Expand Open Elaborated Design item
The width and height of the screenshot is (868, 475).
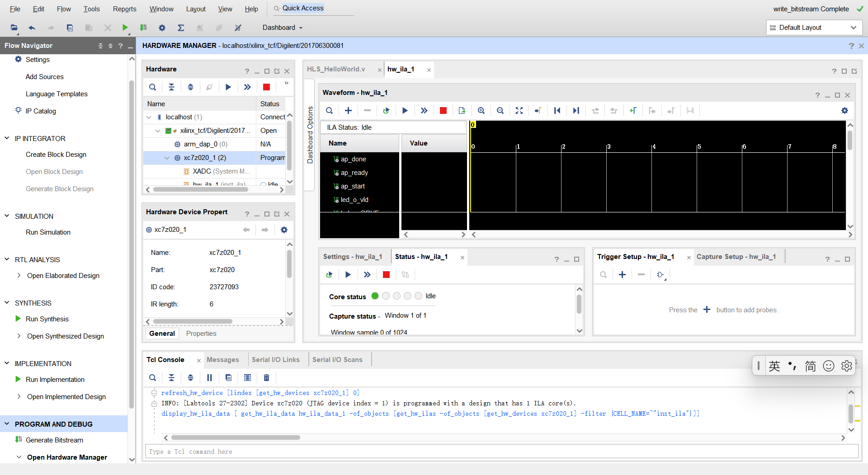point(19,275)
